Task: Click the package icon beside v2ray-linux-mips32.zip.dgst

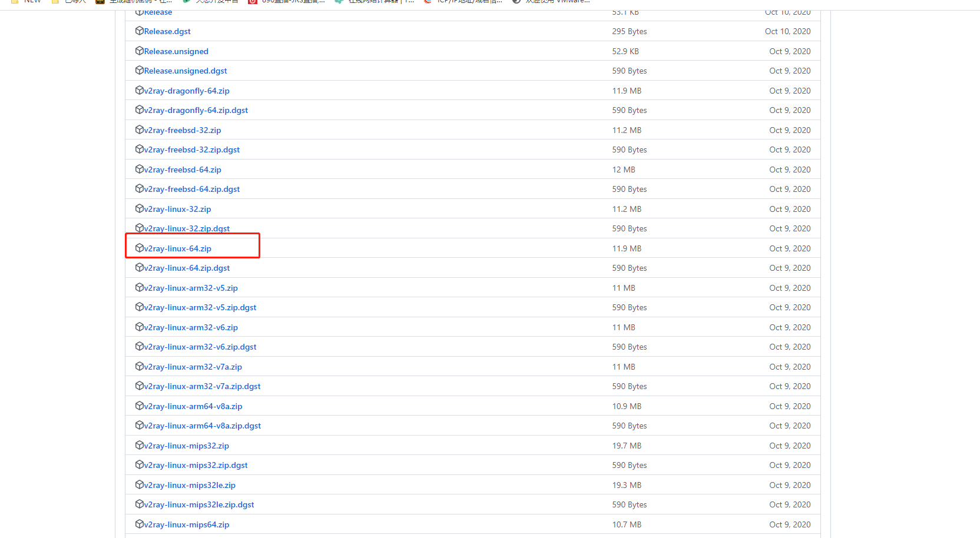Action: [x=140, y=464]
